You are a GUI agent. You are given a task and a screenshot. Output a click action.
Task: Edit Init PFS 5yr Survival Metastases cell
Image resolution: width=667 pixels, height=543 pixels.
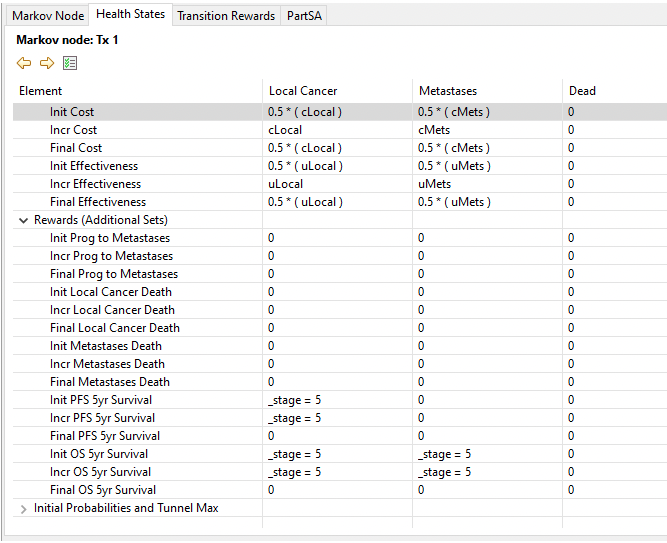point(487,400)
